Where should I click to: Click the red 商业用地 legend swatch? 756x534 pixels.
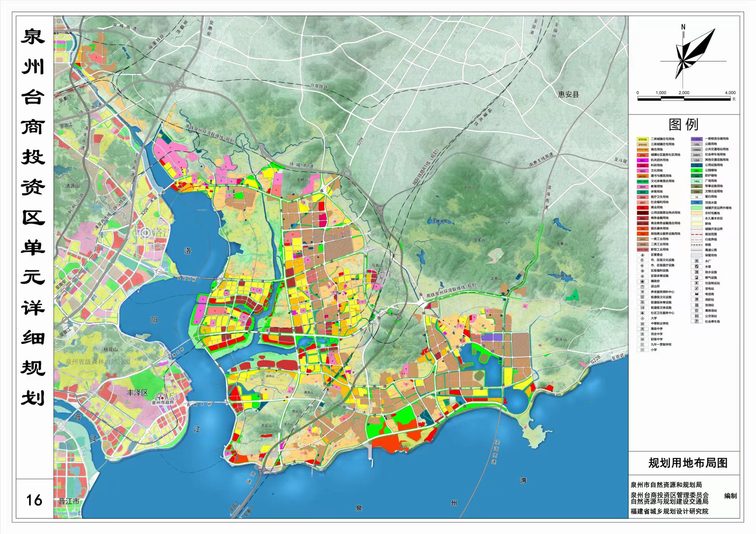[643, 207]
